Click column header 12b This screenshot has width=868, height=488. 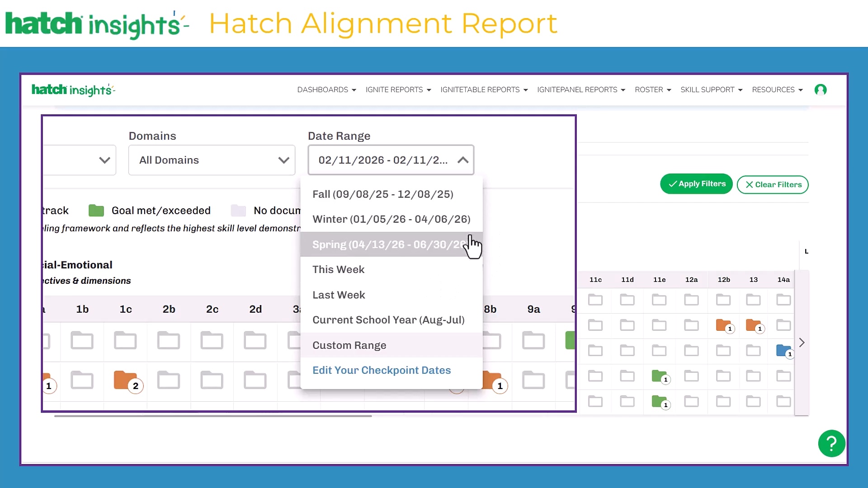point(724,280)
